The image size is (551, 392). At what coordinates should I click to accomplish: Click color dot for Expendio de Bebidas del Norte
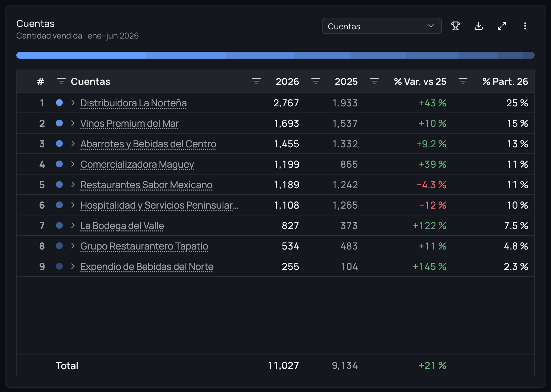pyautogui.click(x=59, y=266)
